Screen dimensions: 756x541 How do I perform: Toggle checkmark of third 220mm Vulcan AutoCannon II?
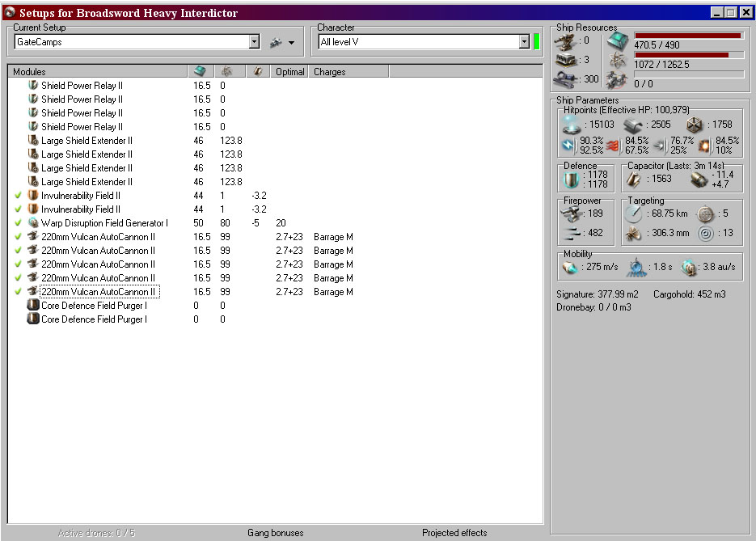tap(19, 264)
